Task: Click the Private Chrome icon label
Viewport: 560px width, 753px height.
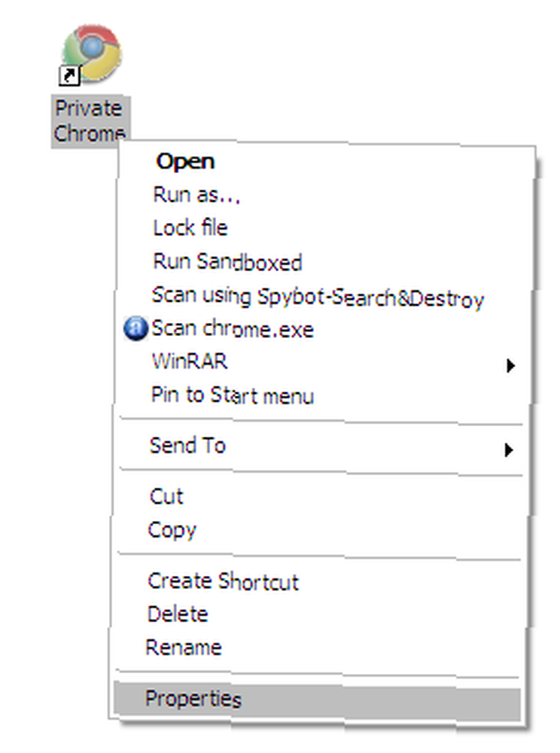Action: coord(90,120)
